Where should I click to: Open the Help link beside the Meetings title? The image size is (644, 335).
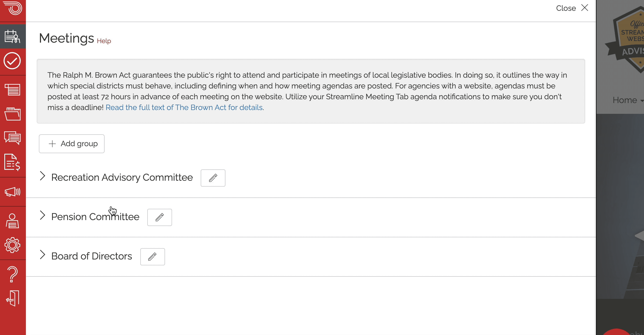[x=104, y=41]
